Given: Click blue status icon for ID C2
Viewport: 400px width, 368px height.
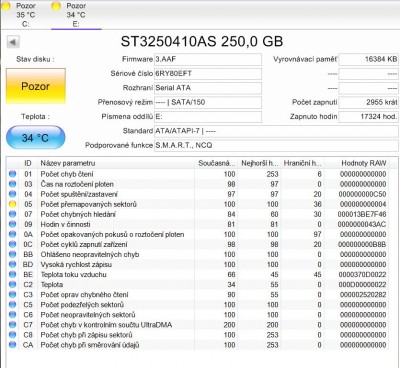Looking at the screenshot, I should pyautogui.click(x=12, y=284).
